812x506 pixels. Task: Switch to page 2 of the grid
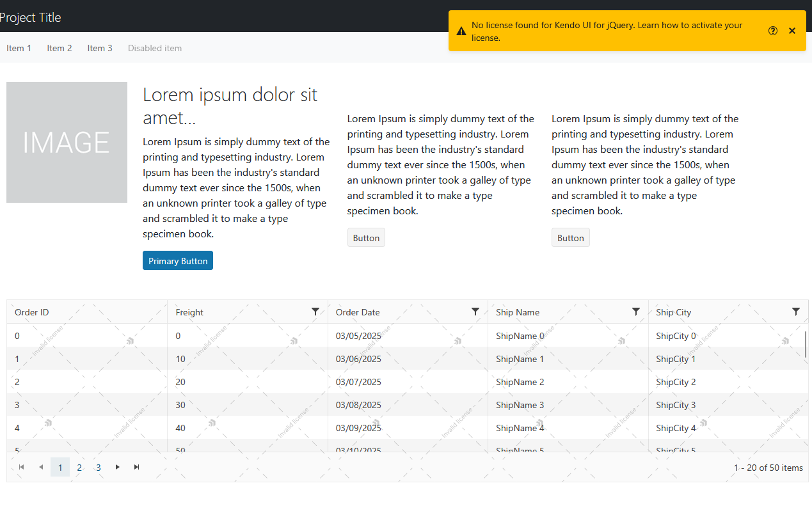pyautogui.click(x=79, y=468)
